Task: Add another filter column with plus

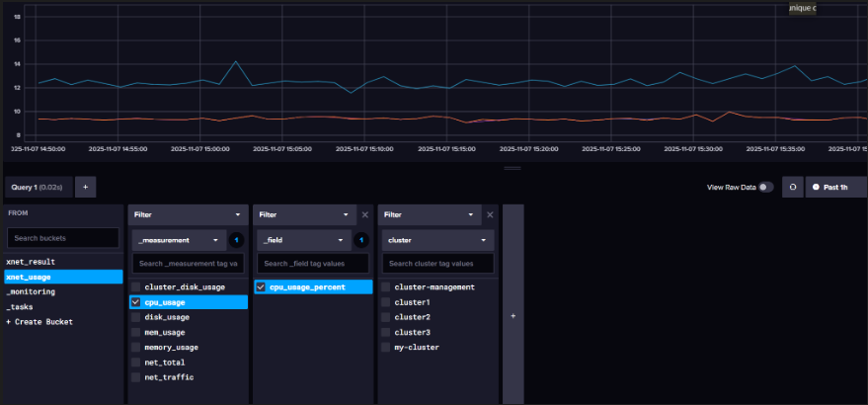Action: click(513, 316)
